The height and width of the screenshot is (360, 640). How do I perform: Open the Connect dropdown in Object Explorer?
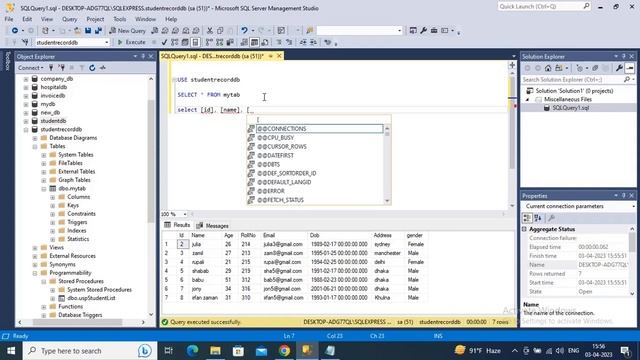[x=31, y=68]
